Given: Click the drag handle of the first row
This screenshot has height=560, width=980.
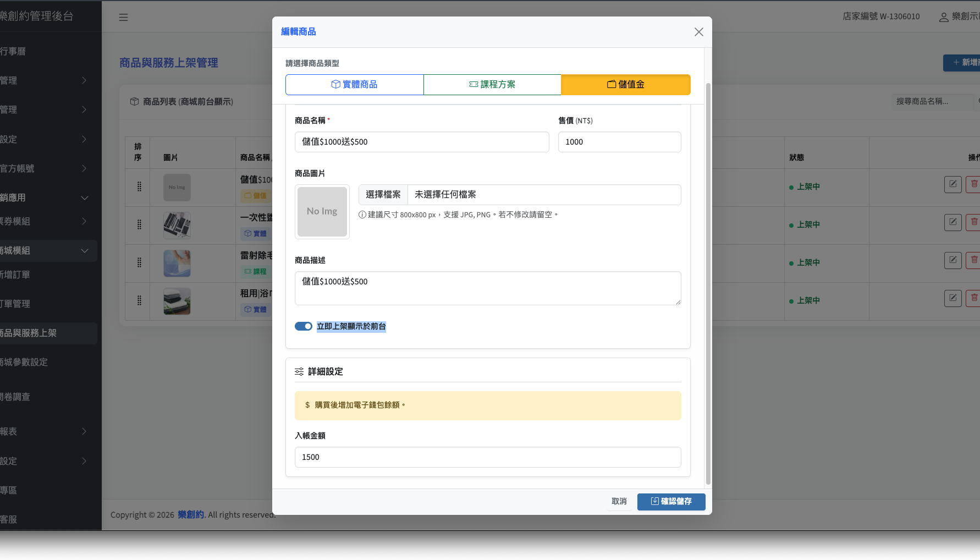Looking at the screenshot, I should 139,187.
